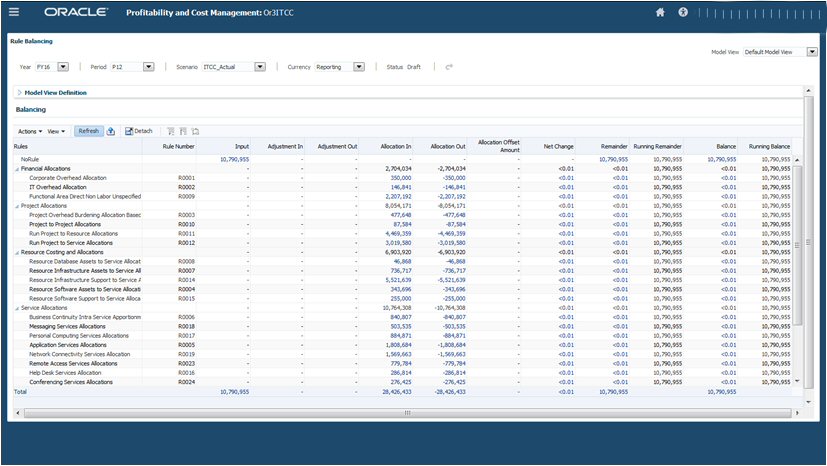Open the Scenario ITCC_Actual dropdown
The height and width of the screenshot is (466, 827).
click(x=260, y=67)
